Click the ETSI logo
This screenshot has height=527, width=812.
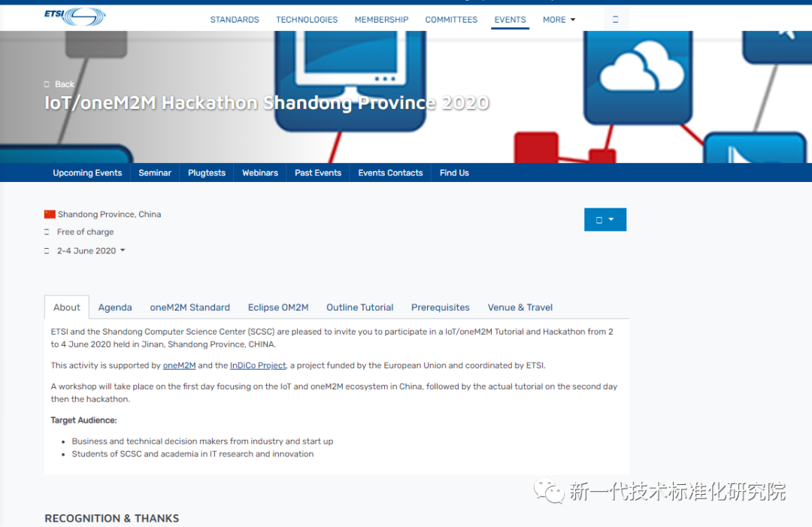[74, 17]
